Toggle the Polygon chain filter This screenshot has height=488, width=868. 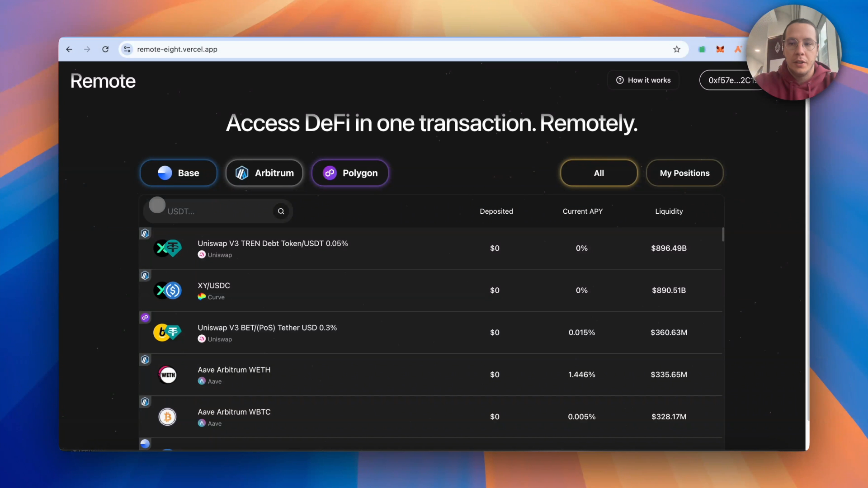[x=350, y=173]
